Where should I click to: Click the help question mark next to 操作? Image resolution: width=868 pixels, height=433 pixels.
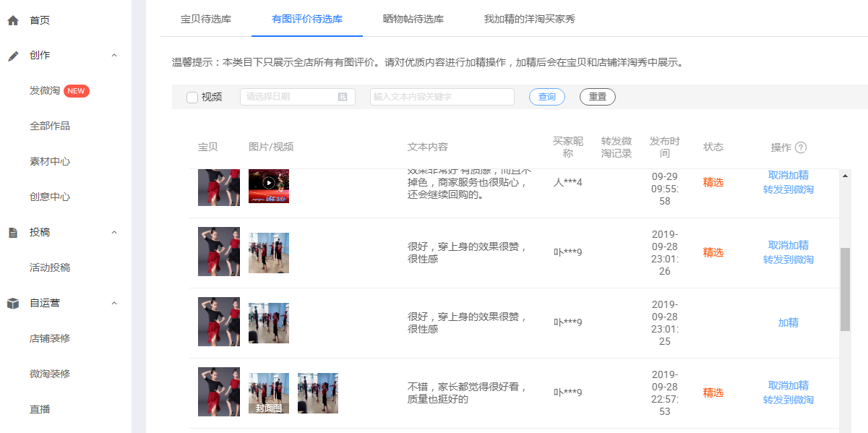(x=801, y=147)
